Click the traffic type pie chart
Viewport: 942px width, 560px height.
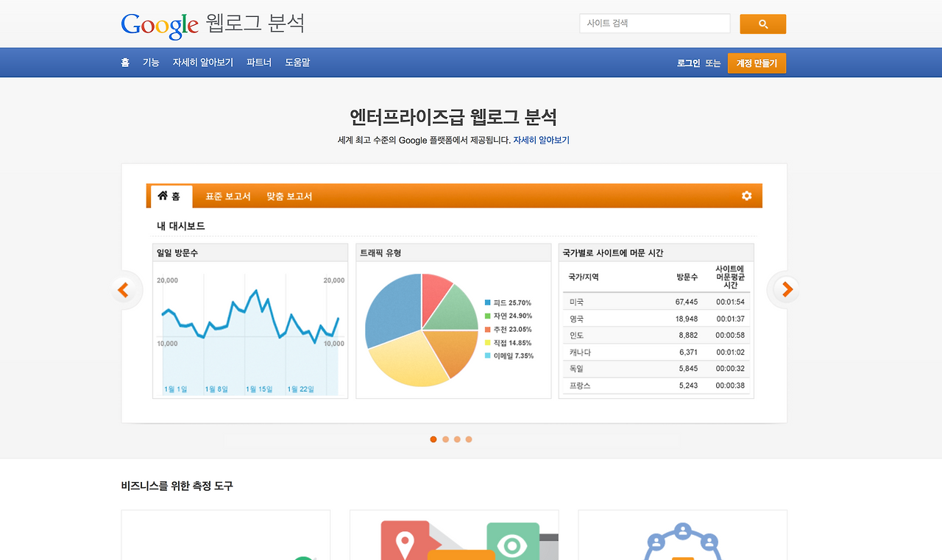click(422, 330)
